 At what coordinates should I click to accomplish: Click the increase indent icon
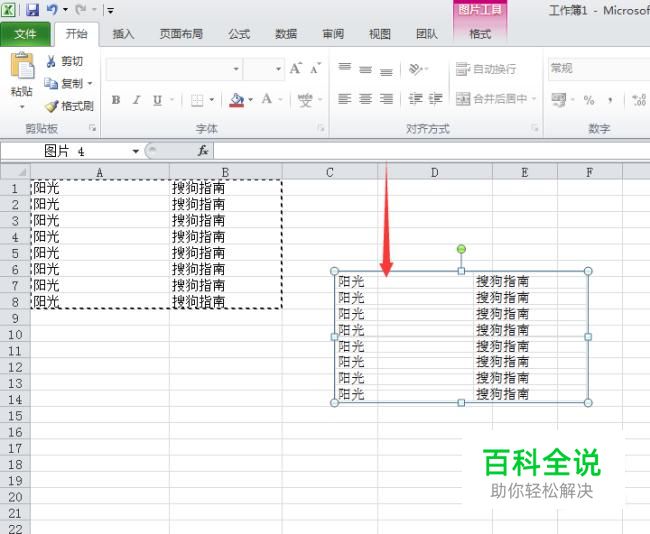436,99
